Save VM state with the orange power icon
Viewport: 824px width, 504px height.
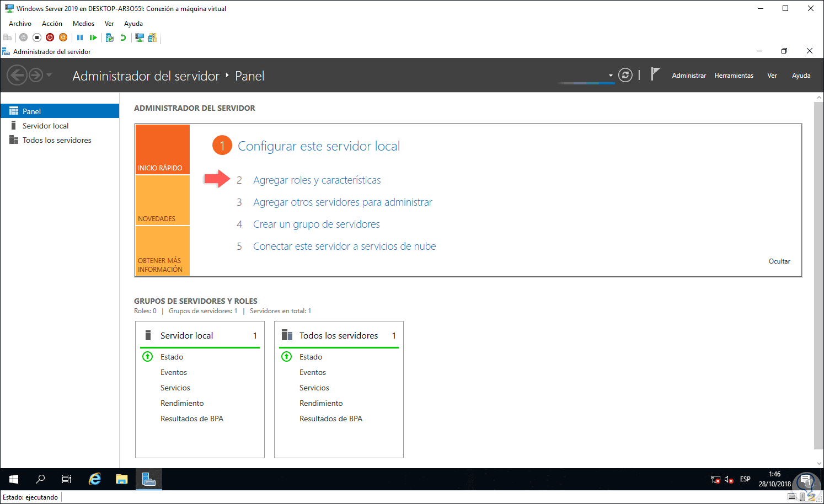point(63,37)
